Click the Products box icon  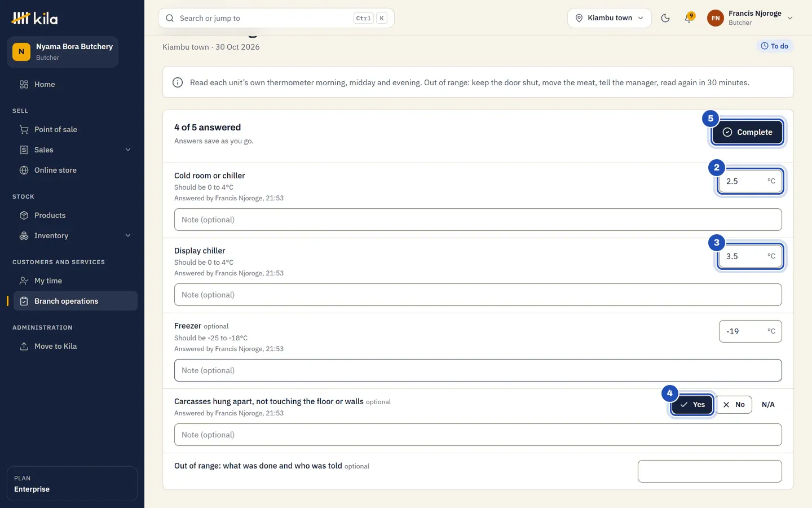point(24,215)
